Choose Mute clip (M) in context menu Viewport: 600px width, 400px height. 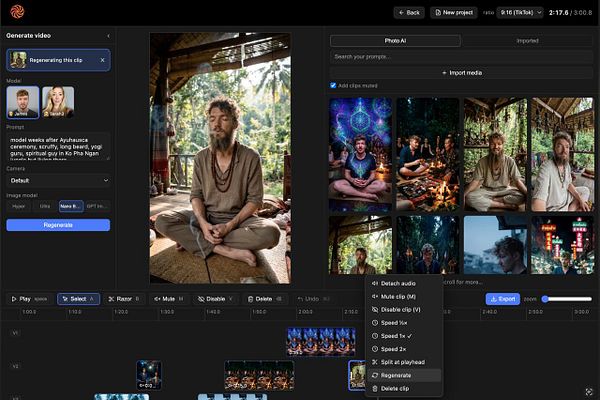tap(404, 297)
